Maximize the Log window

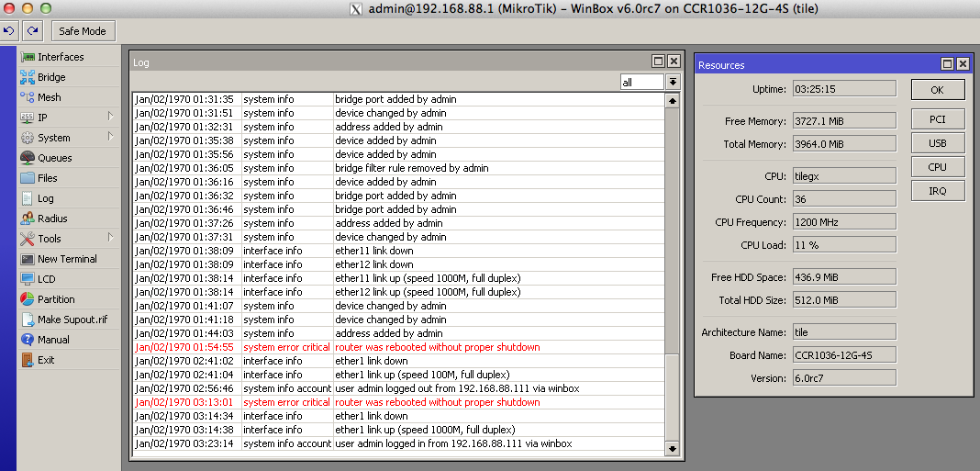658,62
